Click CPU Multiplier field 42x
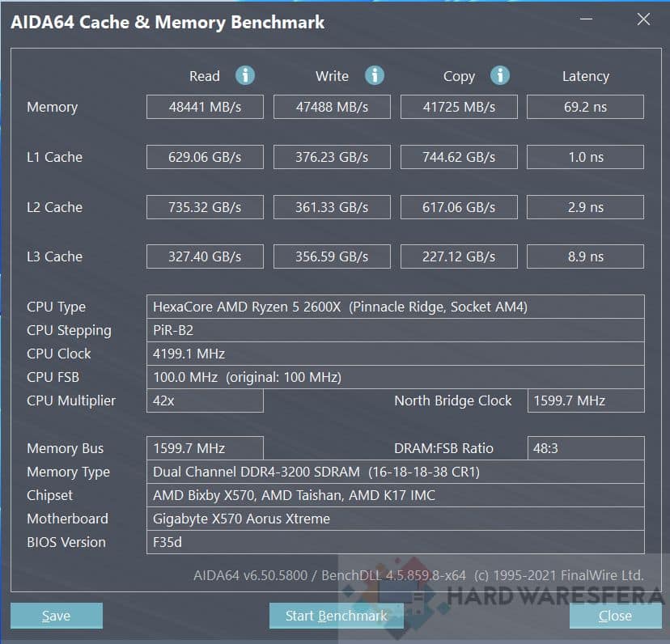670x644 pixels. pos(205,400)
